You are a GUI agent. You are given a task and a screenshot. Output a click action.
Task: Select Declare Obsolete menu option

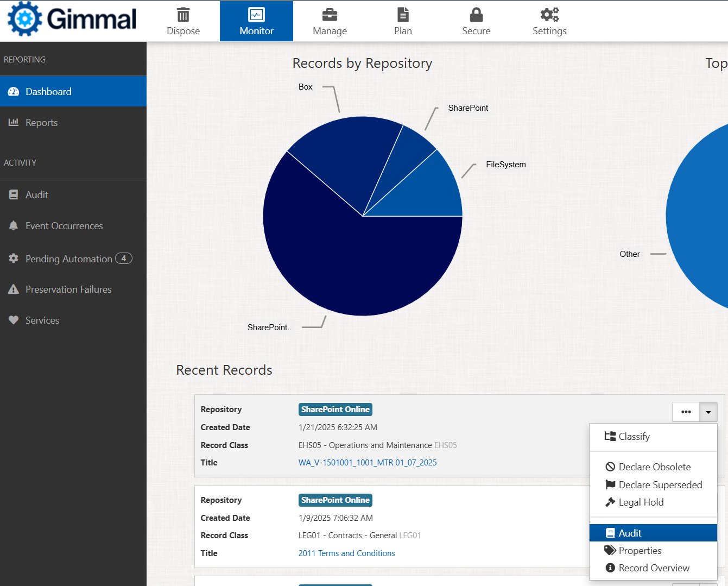[654, 467]
